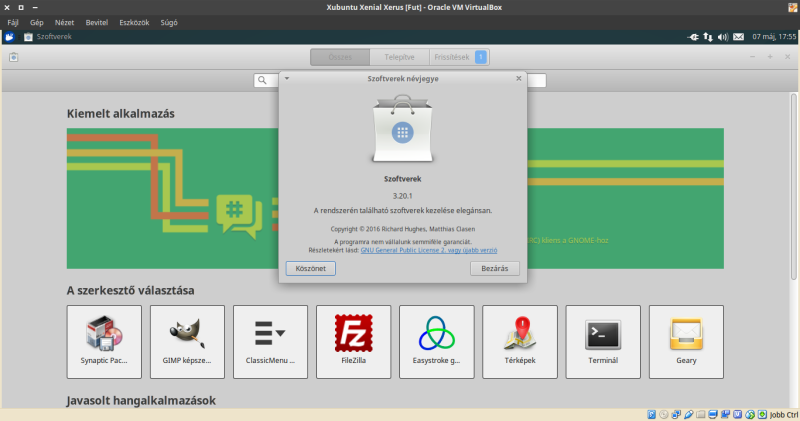Click the main window vertical scrollbar

click(x=793, y=186)
